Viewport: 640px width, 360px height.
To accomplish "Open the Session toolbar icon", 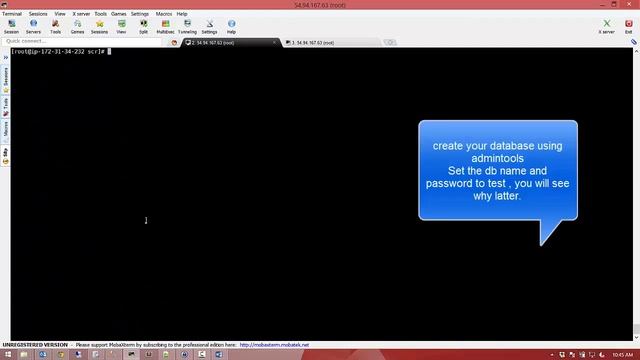I will coord(11,27).
